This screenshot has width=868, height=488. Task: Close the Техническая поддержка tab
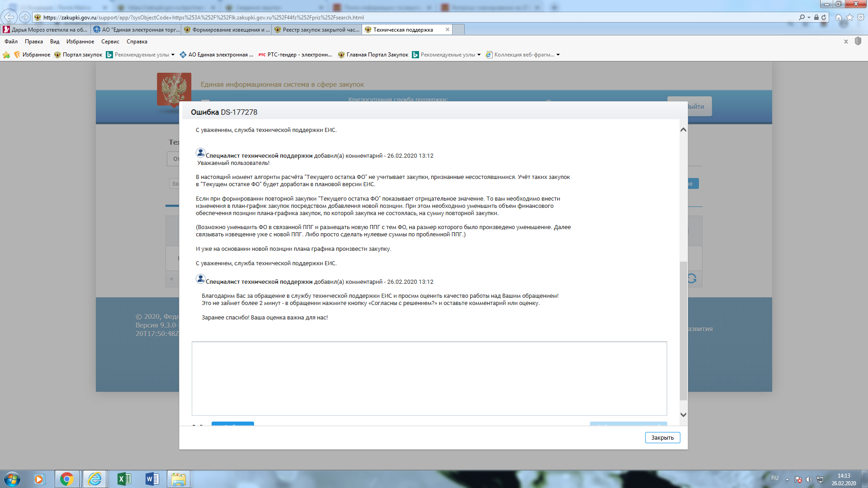coord(447,30)
